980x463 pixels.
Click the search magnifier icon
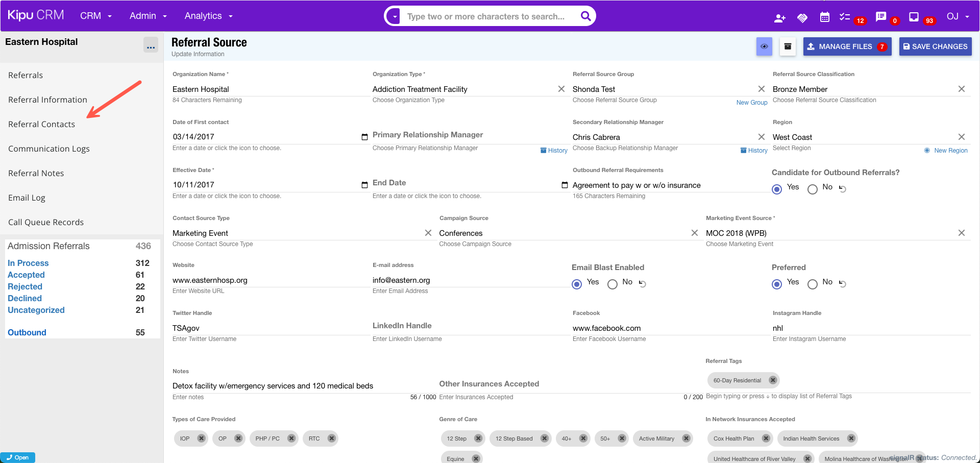click(585, 16)
